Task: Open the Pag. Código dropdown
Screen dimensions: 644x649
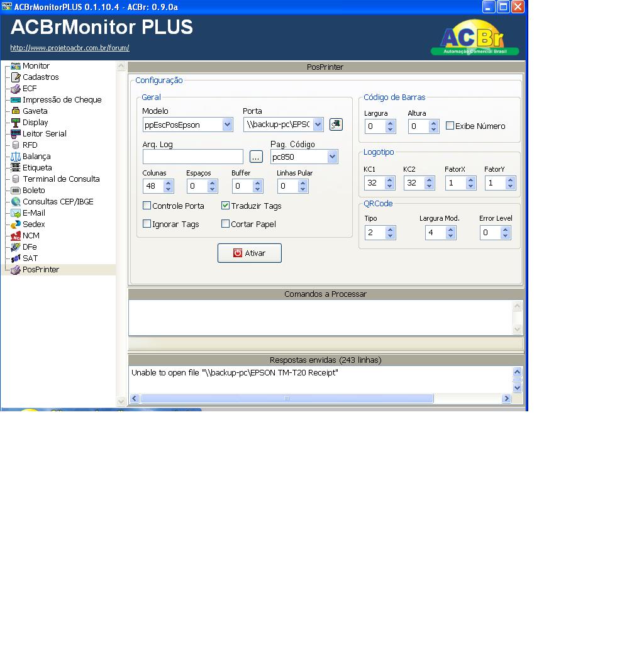Action: 332,157
